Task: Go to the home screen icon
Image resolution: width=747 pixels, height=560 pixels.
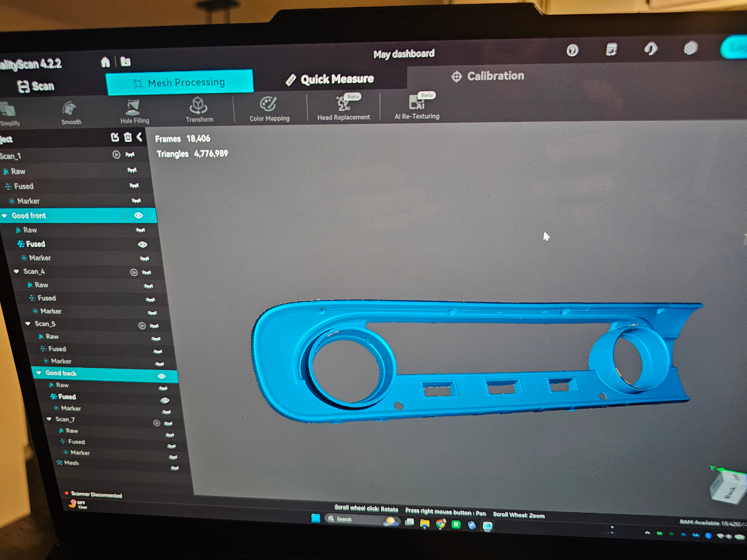Action: click(105, 62)
